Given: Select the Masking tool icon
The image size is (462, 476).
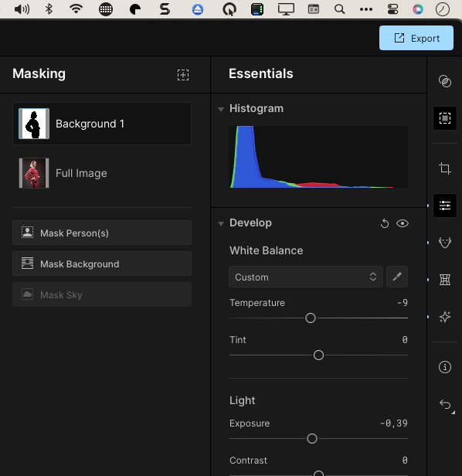Looking at the screenshot, I should point(445,118).
